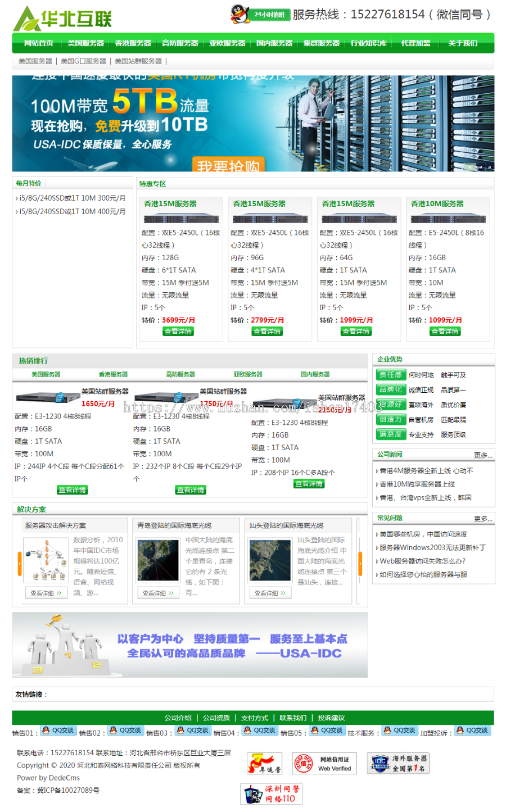506x812 pixels.
Task: Expand 更多 in the 常见问题 panel
Action: [x=482, y=519]
